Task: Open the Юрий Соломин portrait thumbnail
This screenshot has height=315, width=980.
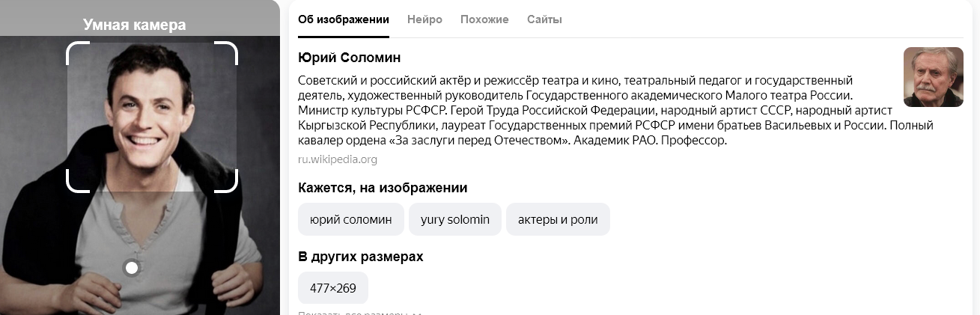Action: 934,77
